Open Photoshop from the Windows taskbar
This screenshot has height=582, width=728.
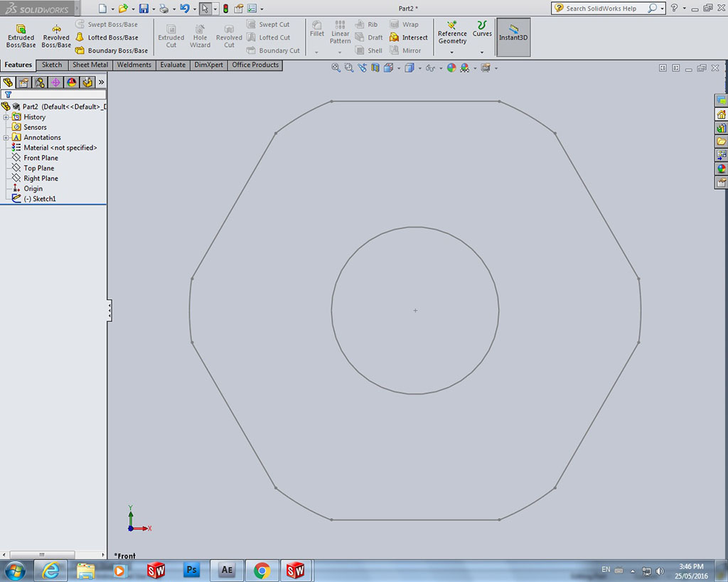(191, 570)
